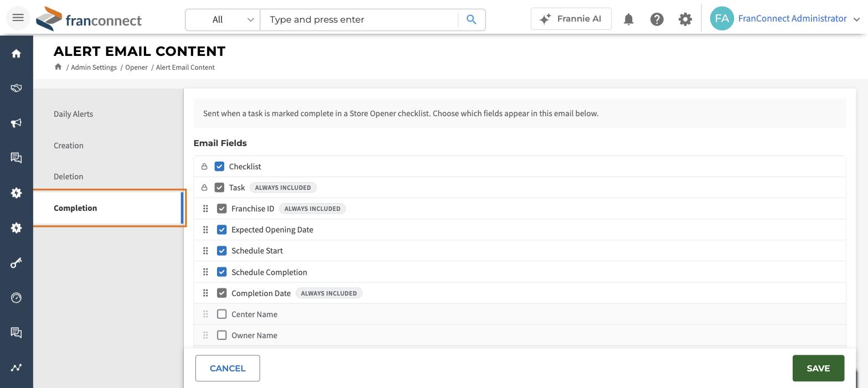This screenshot has width=868, height=388.
Task: Enable the Owner Name field
Action: tap(221, 335)
